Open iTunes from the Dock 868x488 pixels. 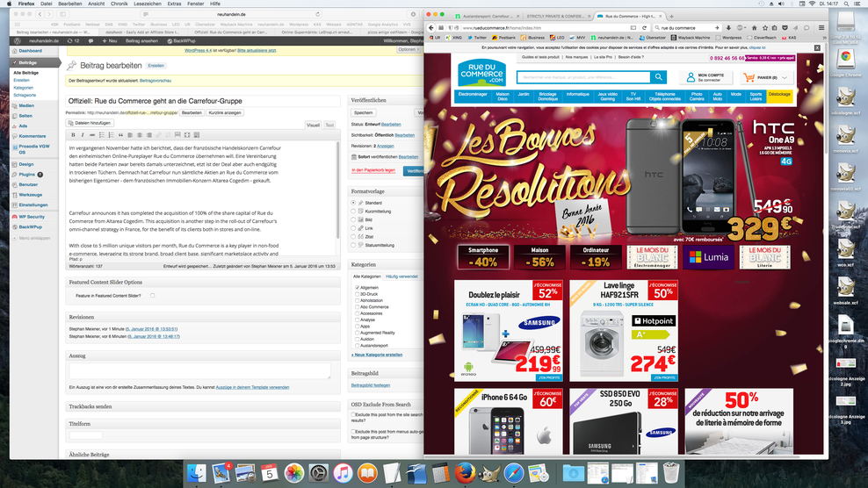(x=343, y=474)
